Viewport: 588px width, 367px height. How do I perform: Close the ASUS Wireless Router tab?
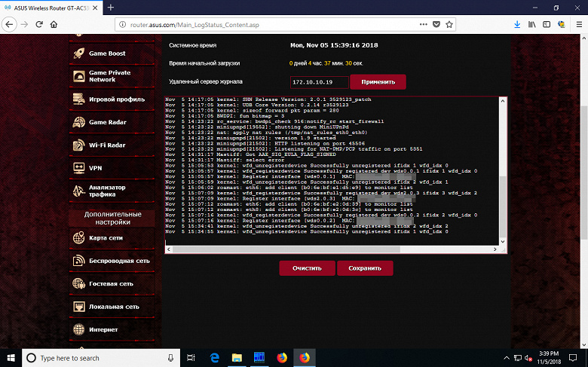point(95,8)
